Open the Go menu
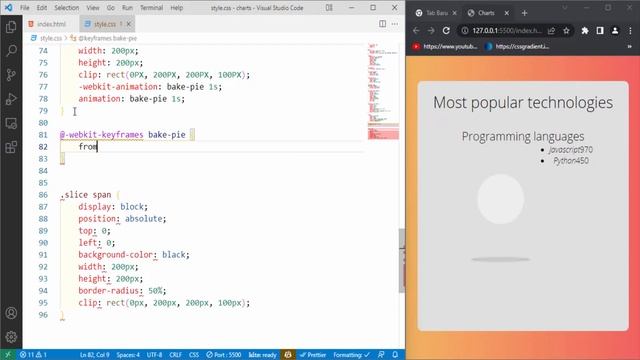This screenshot has height=360, width=640. (111, 8)
